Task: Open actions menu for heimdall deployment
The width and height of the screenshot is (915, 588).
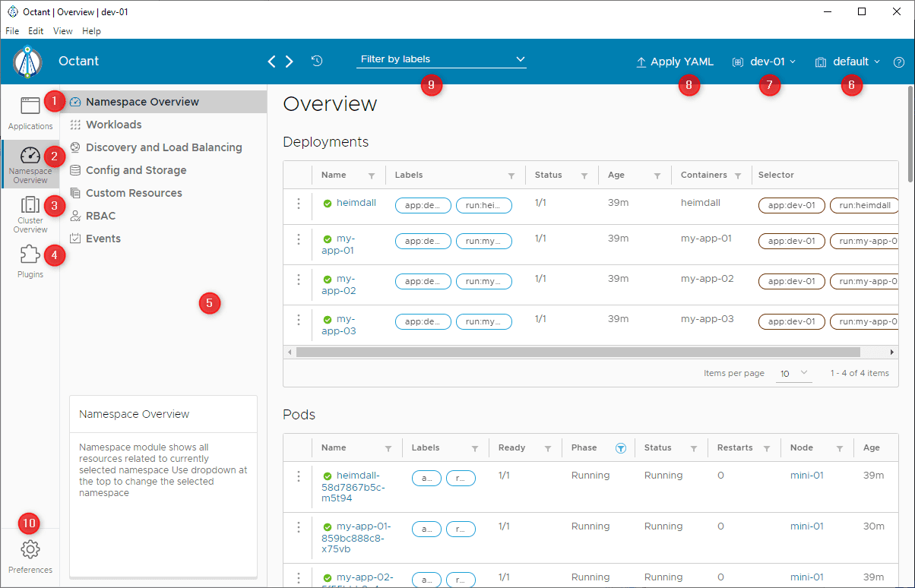Action: (x=299, y=204)
